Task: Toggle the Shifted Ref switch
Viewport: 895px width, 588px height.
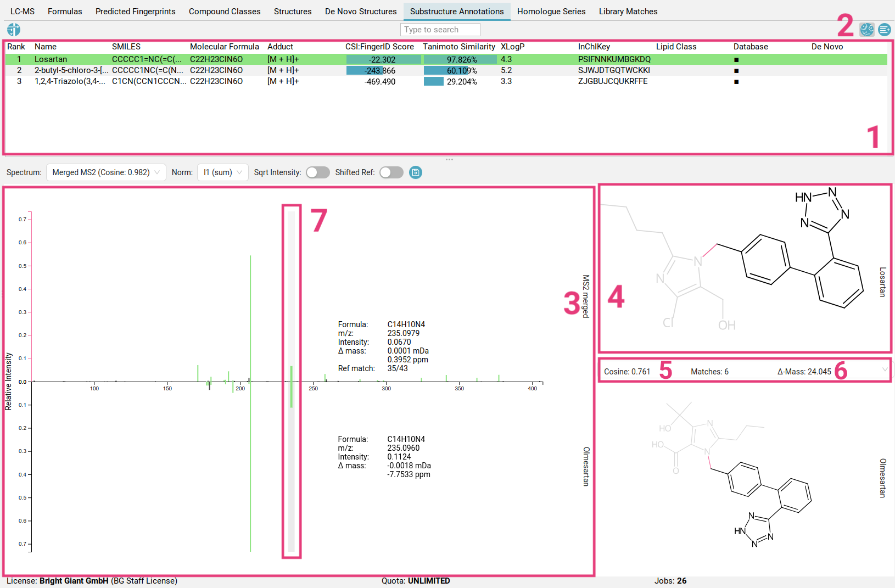Action: 391,172
